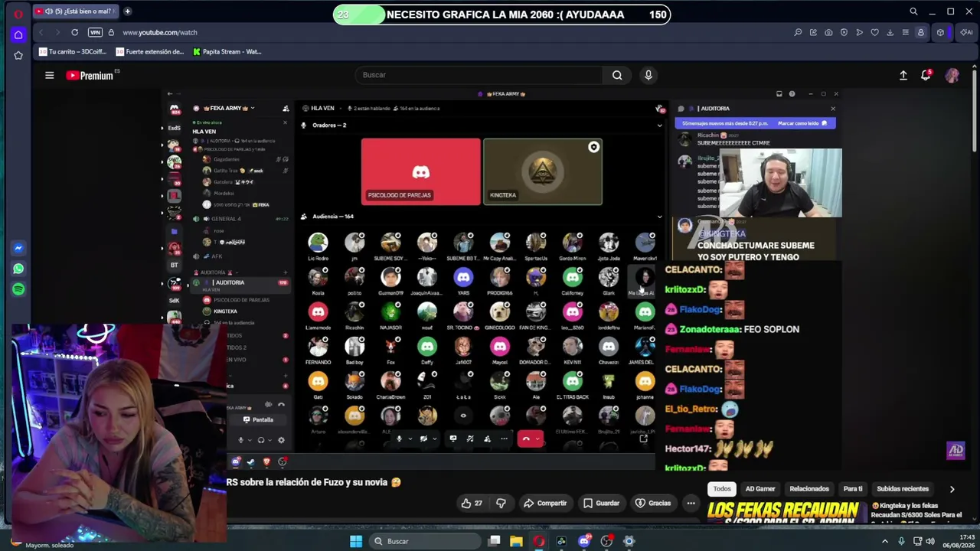Open the YouTube hamburger guide menu
980x551 pixels.
coord(49,75)
